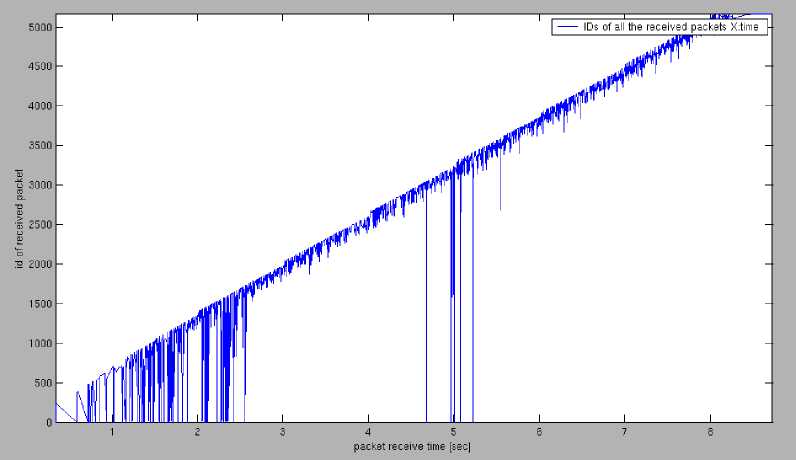Click y-axis tick label 0

49,422
